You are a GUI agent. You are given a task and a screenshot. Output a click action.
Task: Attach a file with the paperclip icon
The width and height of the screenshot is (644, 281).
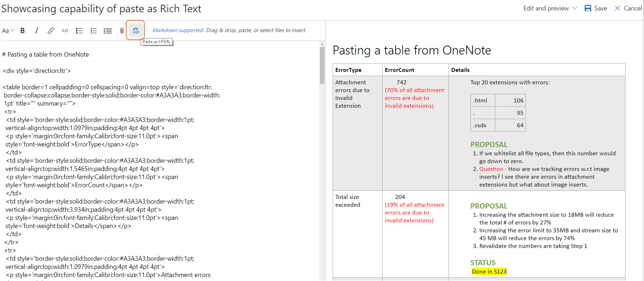click(122, 30)
